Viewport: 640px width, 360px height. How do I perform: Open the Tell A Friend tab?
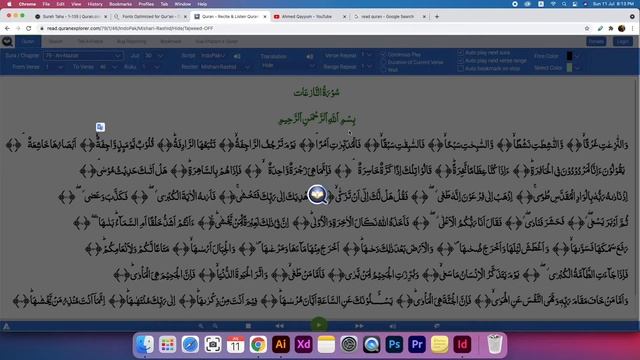click(x=90, y=41)
